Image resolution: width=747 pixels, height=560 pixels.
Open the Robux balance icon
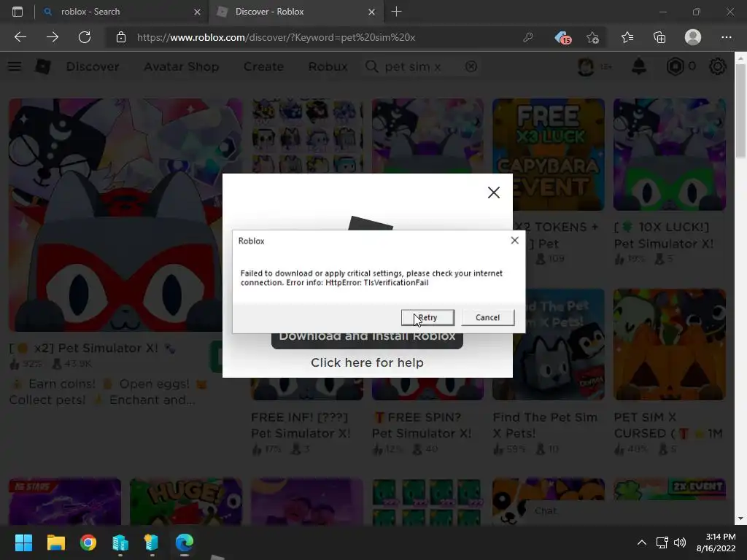pos(675,66)
